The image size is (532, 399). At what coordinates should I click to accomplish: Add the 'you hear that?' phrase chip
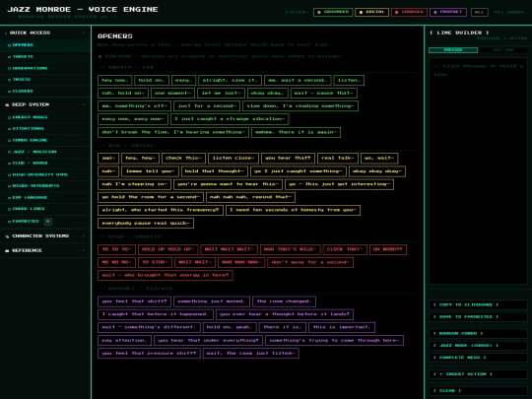point(288,158)
